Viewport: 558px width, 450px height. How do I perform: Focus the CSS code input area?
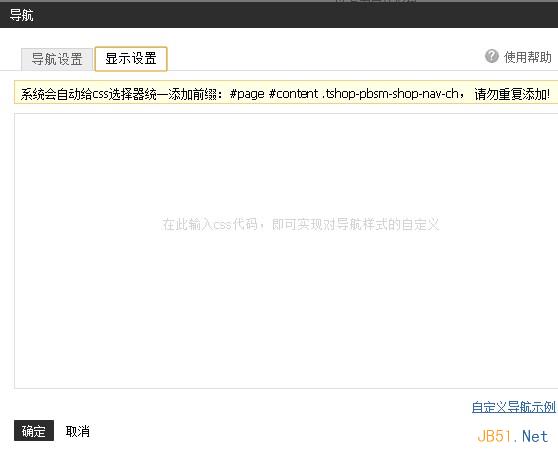(286, 251)
